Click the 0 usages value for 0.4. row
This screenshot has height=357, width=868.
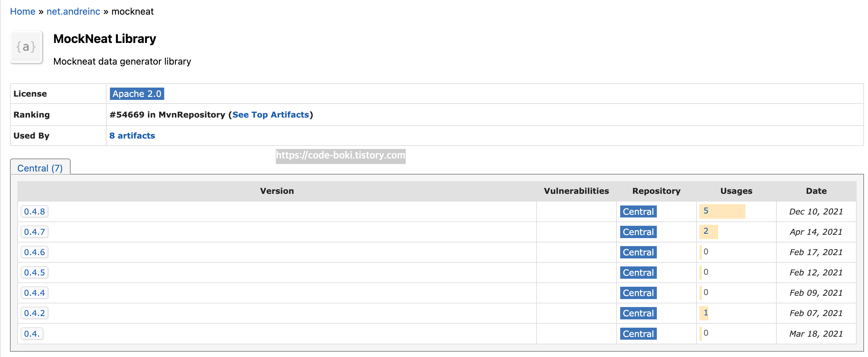tap(706, 333)
